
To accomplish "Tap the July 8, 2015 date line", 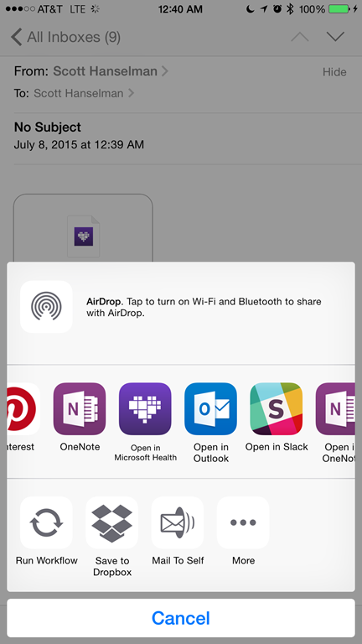I will (x=79, y=144).
